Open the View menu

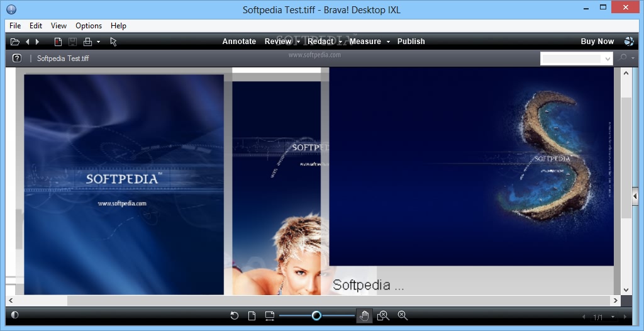[58, 26]
